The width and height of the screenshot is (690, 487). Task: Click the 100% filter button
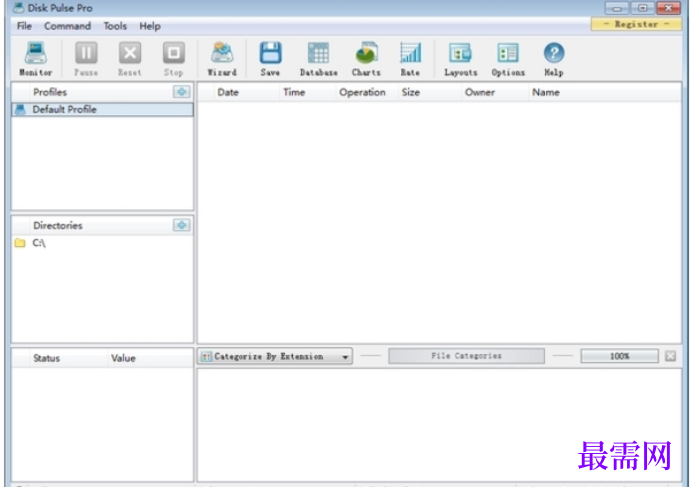[619, 356]
